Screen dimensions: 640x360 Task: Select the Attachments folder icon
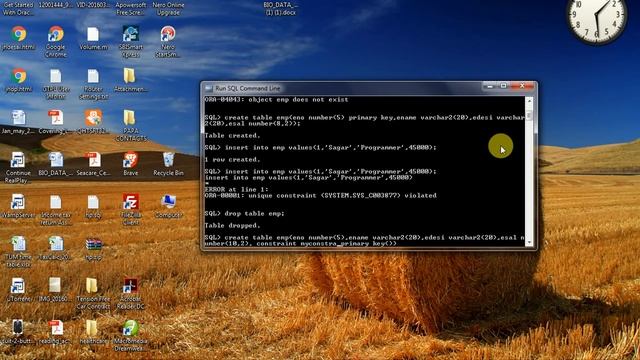pos(130,76)
